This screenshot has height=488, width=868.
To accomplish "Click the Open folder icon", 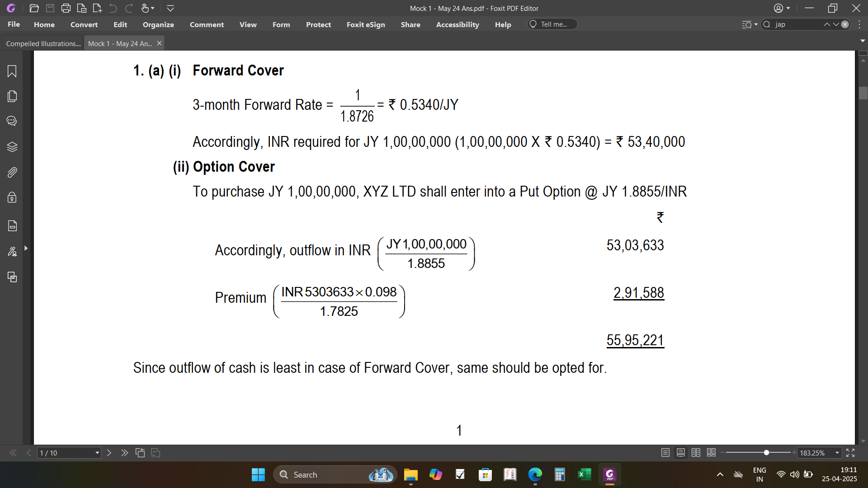I will [x=34, y=8].
